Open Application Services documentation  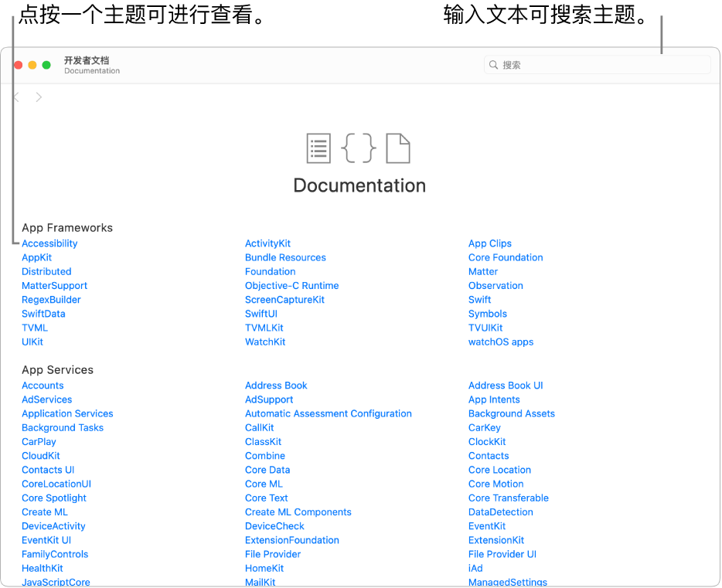pos(67,413)
